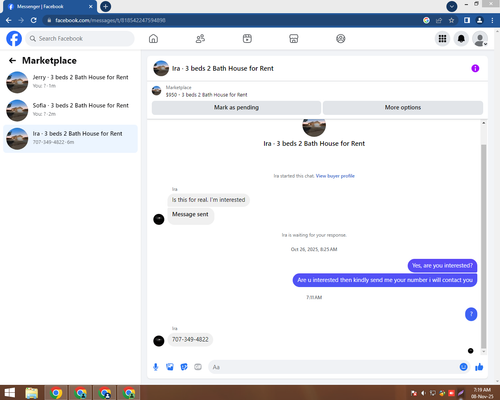This screenshot has width=500, height=400.
Task: Click Ira's avatar beside the phone number message
Action: pos(159,341)
